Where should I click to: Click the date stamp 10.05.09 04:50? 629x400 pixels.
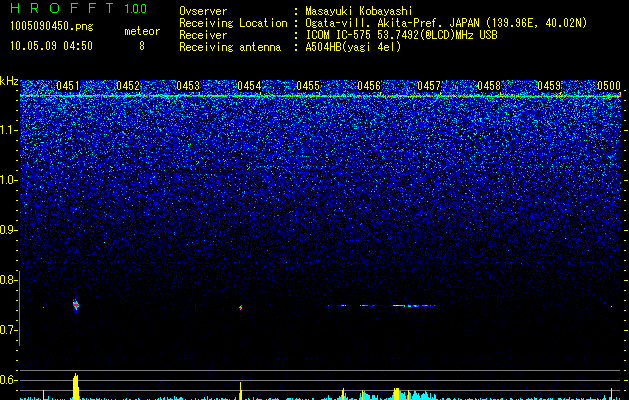click(x=51, y=46)
